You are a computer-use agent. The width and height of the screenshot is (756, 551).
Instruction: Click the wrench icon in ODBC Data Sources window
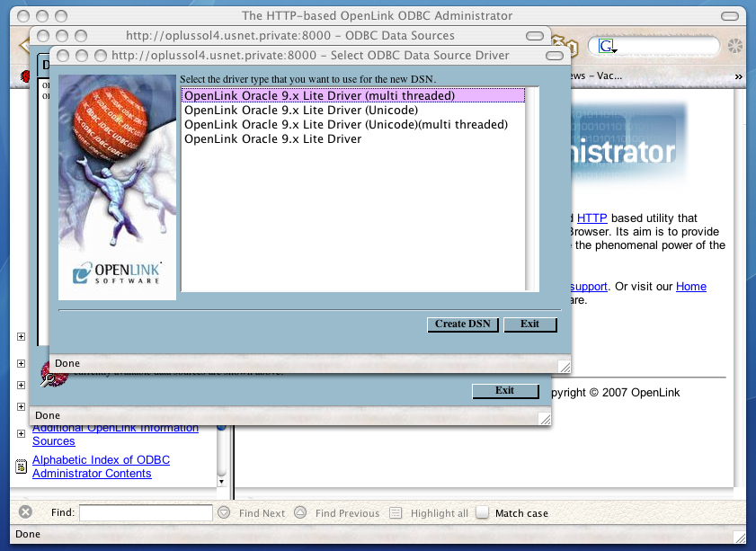[53, 376]
